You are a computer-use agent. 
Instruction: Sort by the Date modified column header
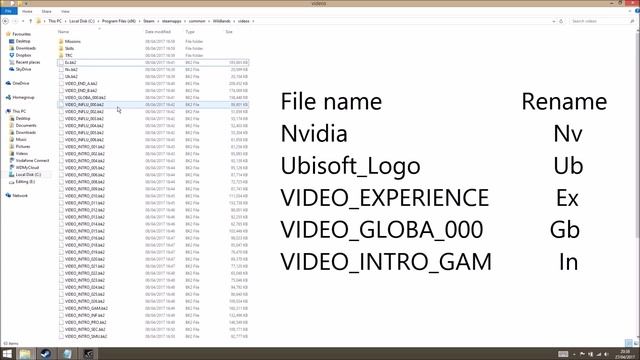tap(158, 32)
